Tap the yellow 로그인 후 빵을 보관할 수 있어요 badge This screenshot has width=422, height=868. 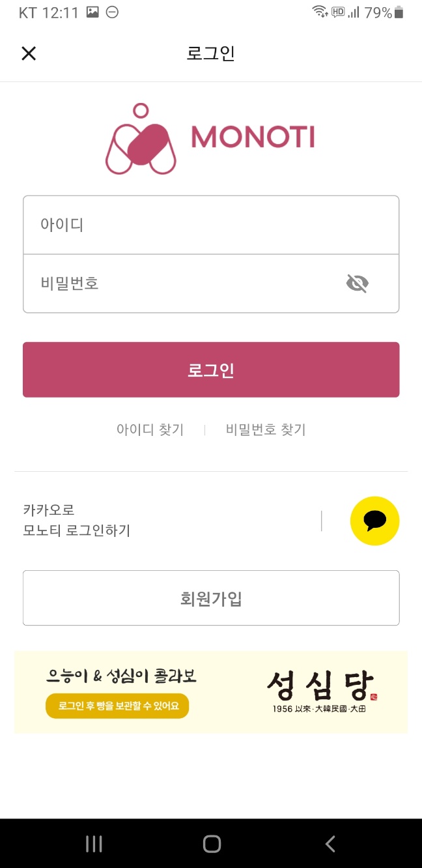tap(117, 705)
